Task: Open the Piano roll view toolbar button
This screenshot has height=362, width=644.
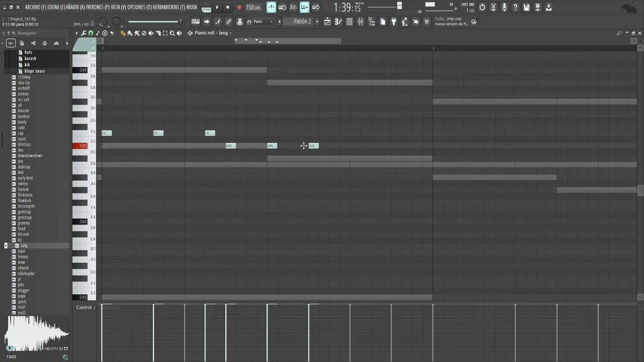Action: [338, 22]
